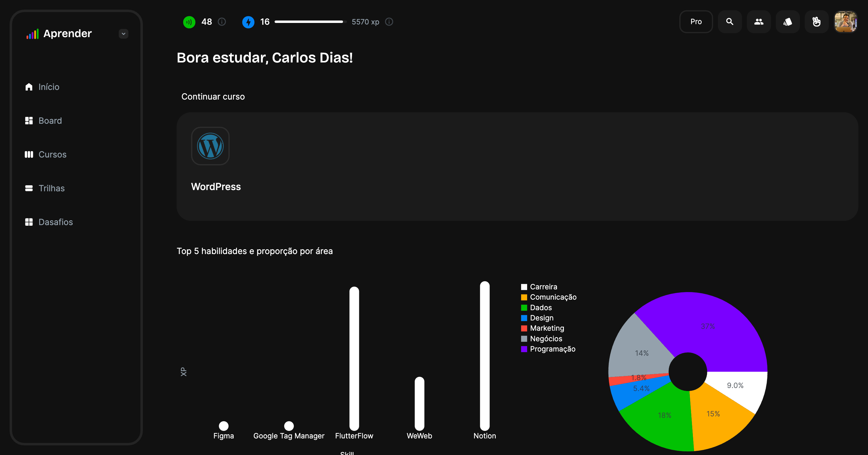Click the blue lightning level icon
The width and height of the screenshot is (868, 455).
[x=248, y=22]
